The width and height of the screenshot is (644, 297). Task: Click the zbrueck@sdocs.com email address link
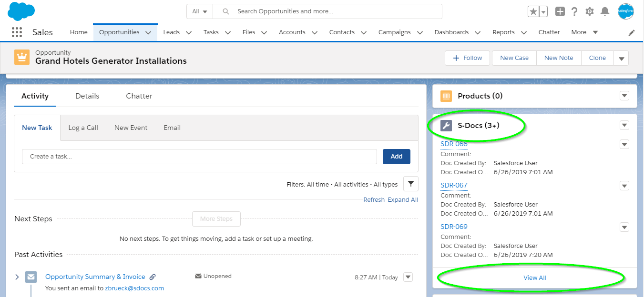[x=134, y=288]
